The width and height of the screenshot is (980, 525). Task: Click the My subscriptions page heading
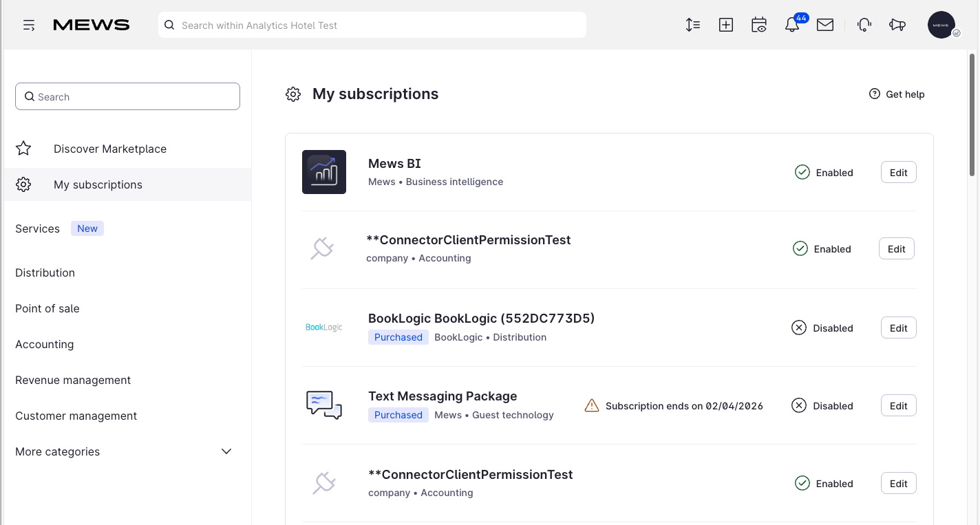375,94
